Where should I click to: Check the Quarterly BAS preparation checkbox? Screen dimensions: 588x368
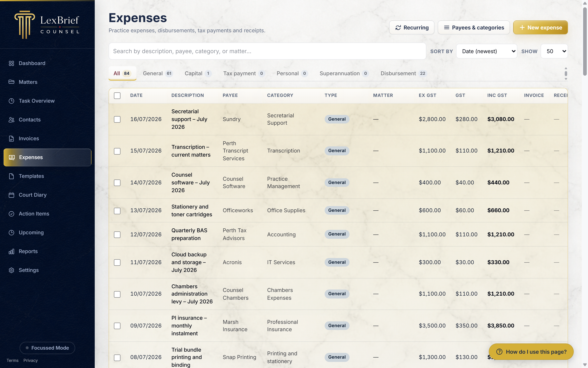coord(117,235)
